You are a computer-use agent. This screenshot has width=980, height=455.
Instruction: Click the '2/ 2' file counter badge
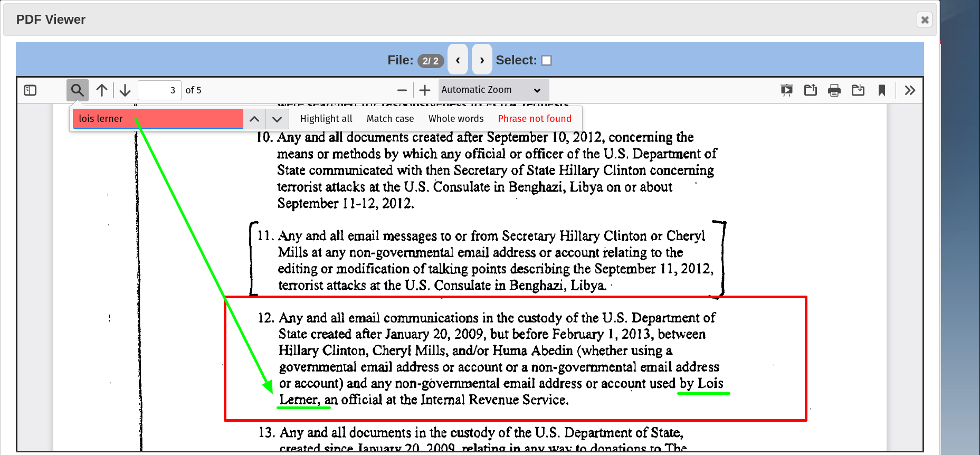point(431,61)
